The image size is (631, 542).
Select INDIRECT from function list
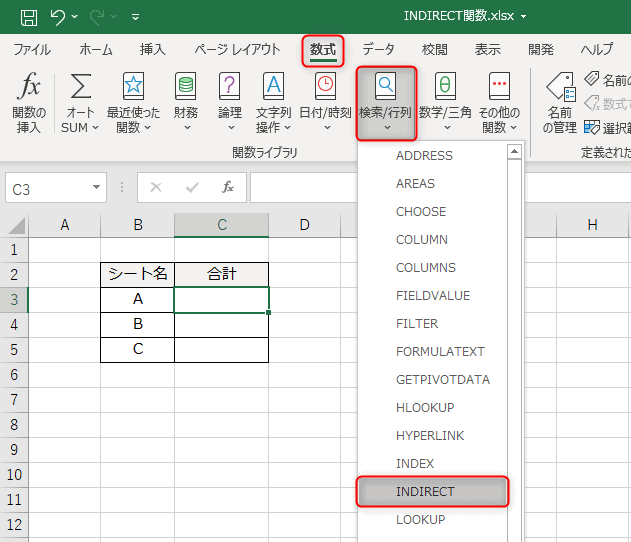[433, 492]
